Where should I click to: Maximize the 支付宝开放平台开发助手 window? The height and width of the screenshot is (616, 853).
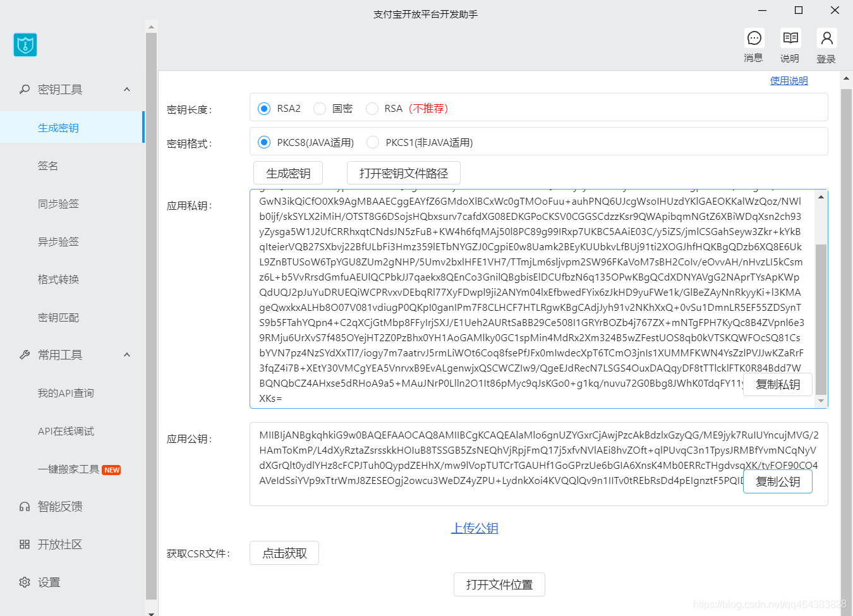[799, 11]
